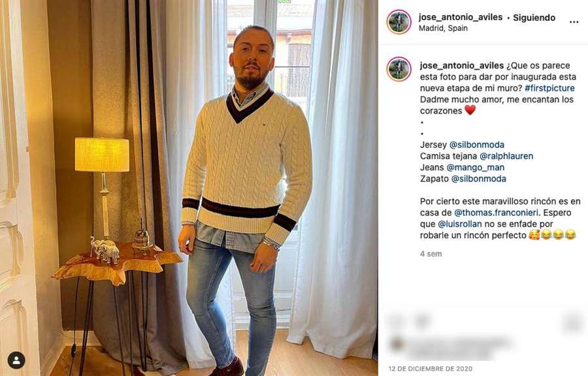Open @silbonmoda mention next to Zapato
Viewport: 588px width, 376px height.
pyautogui.click(x=478, y=179)
